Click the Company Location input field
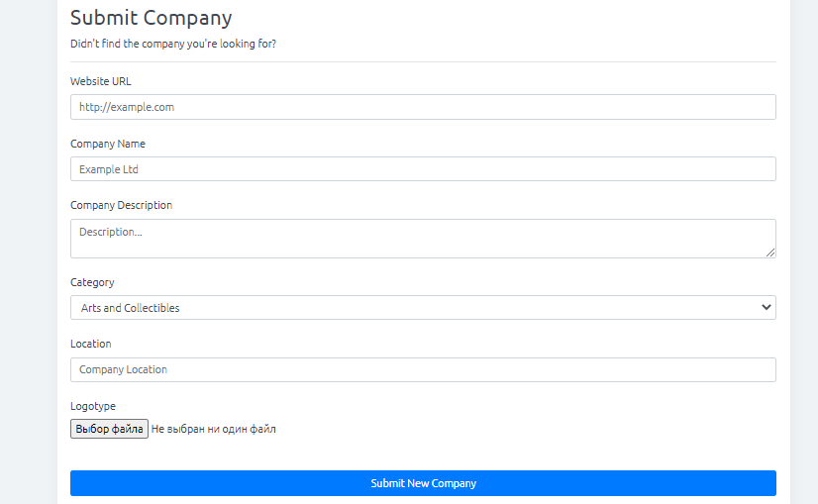The image size is (818, 504). pyautogui.click(x=423, y=369)
